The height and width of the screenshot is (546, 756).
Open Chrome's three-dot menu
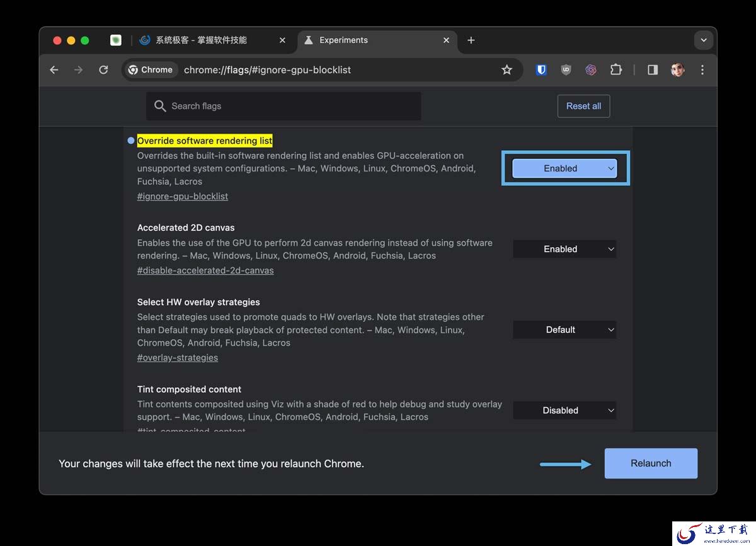[702, 70]
